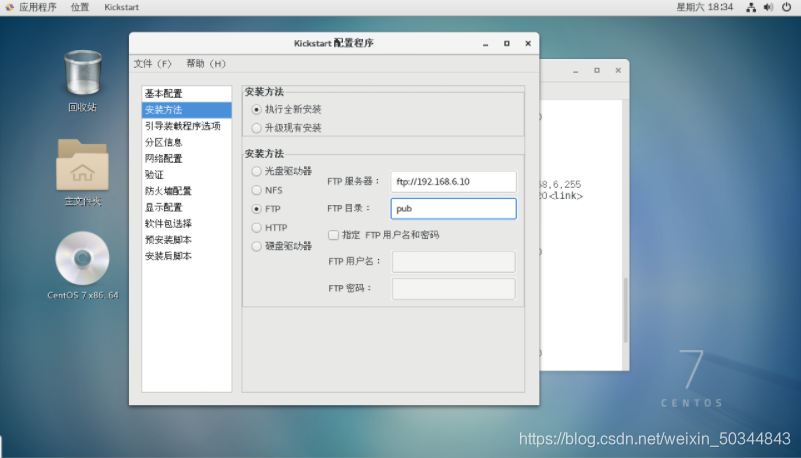
Task: Open the 文件 (F) menu
Action: (x=153, y=64)
